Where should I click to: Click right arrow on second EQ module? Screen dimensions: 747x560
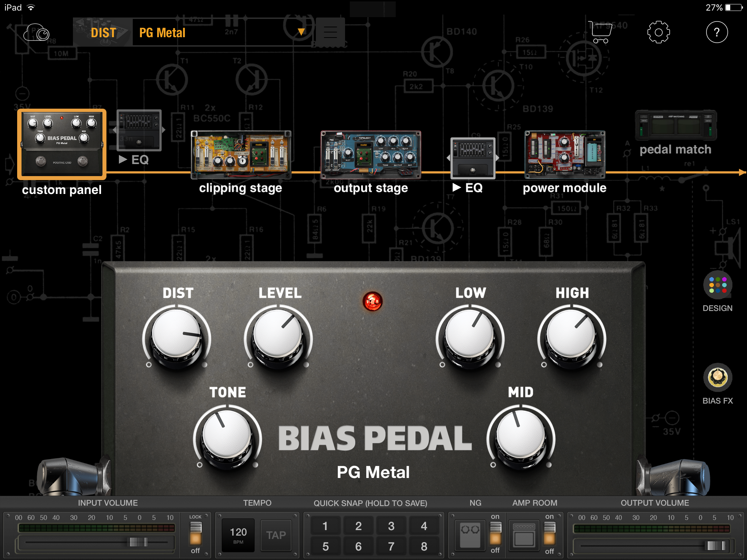coord(498,158)
